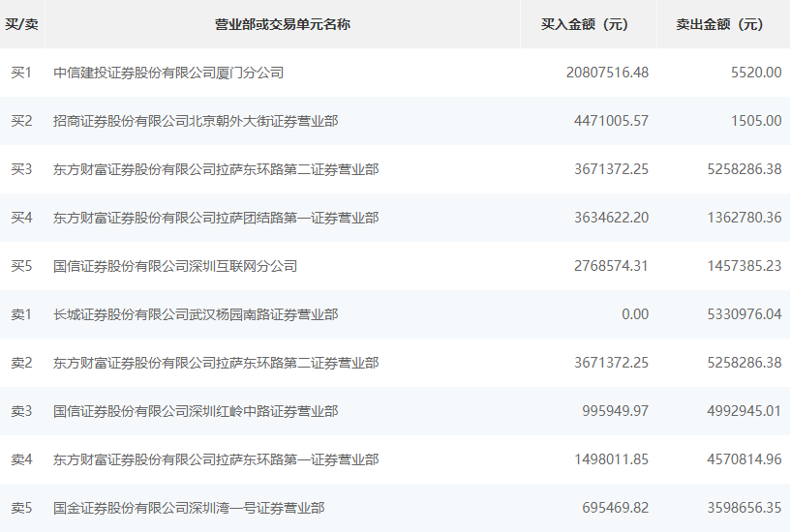Click buy amount 995949.97
This screenshot has width=791, height=532.
point(616,411)
